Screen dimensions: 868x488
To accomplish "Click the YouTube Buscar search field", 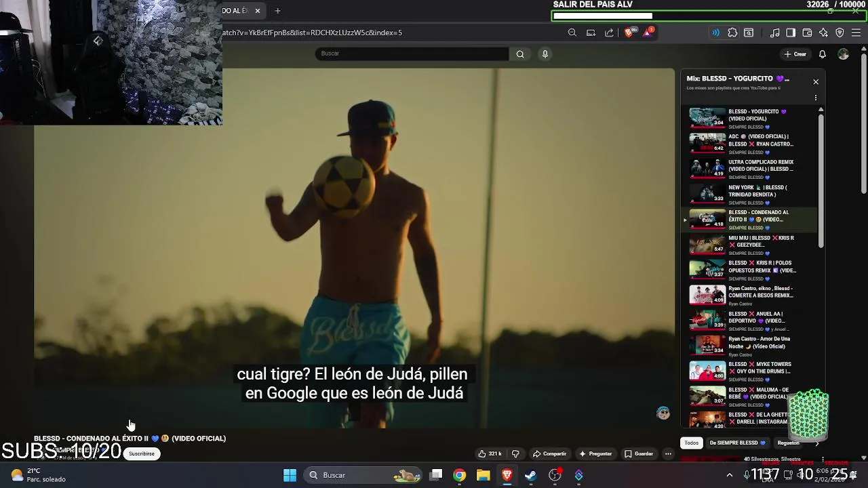I will (412, 54).
